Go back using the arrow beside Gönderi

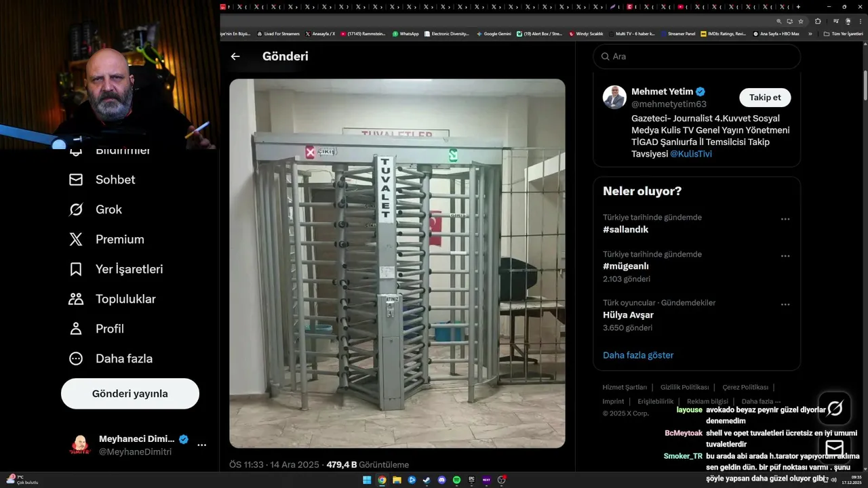[235, 57]
